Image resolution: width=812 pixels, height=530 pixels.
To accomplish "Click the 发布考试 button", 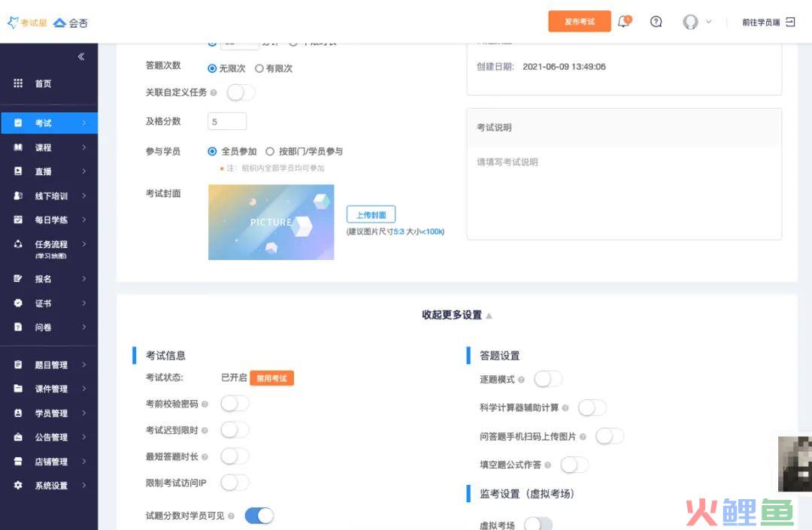I will [x=580, y=21].
